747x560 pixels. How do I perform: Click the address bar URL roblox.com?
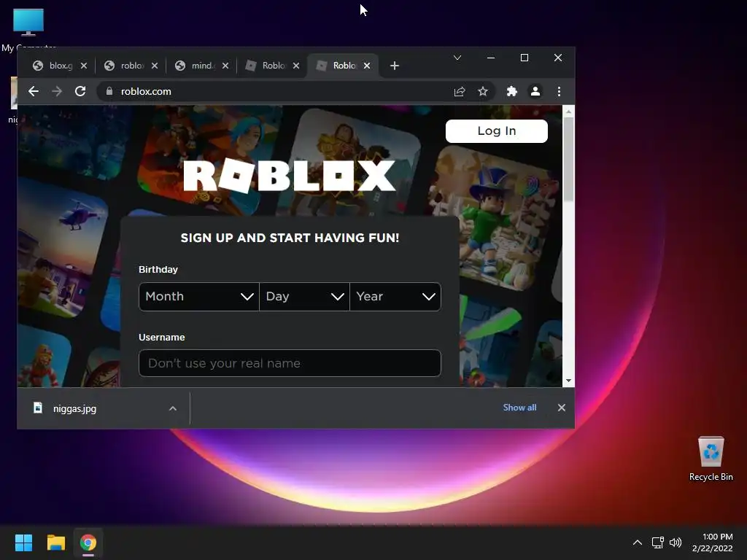[146, 91]
